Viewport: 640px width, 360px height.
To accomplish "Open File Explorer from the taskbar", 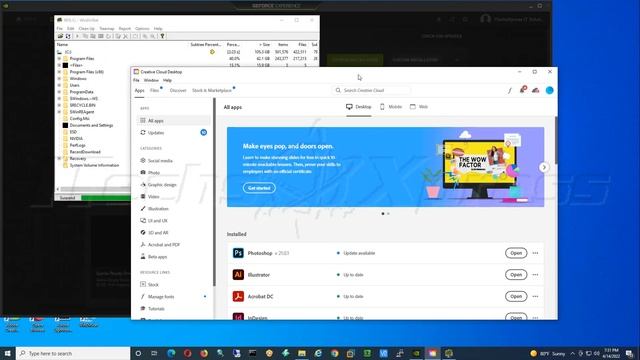I will [x=302, y=353].
